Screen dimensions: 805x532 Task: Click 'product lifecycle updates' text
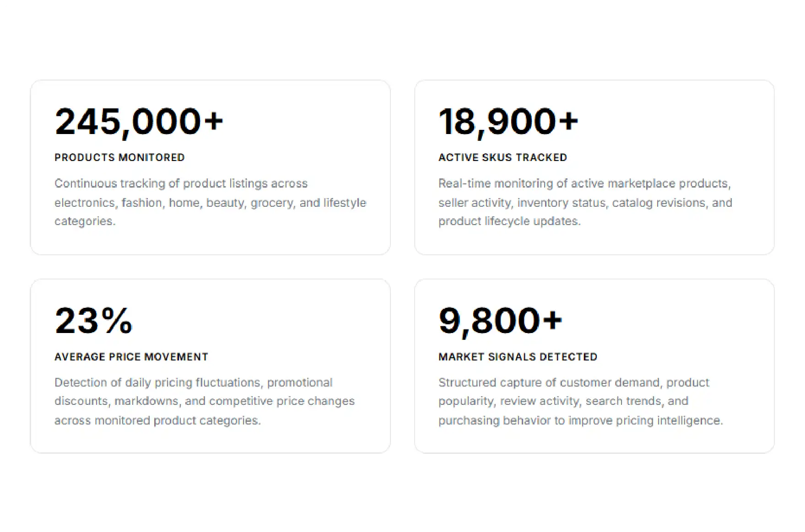(x=509, y=221)
